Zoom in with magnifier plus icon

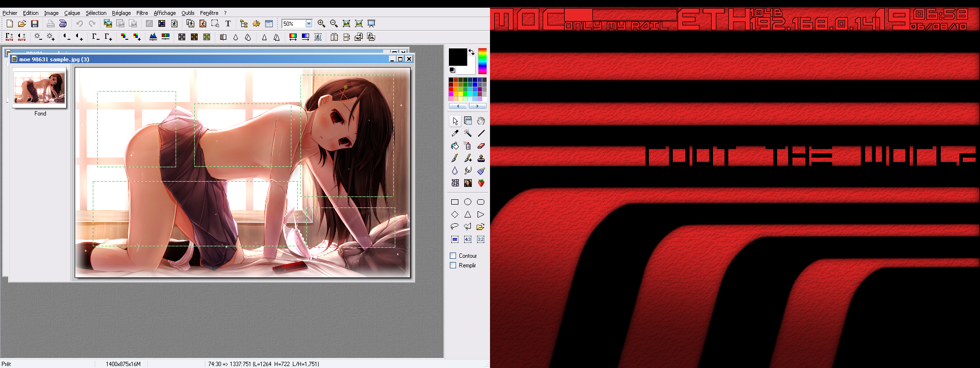[x=322, y=23]
